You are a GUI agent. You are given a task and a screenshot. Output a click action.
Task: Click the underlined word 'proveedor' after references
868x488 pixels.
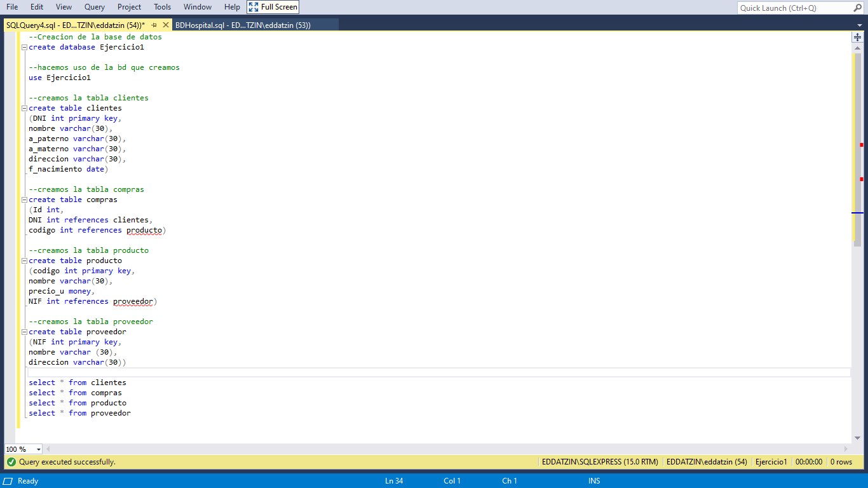coord(133,301)
